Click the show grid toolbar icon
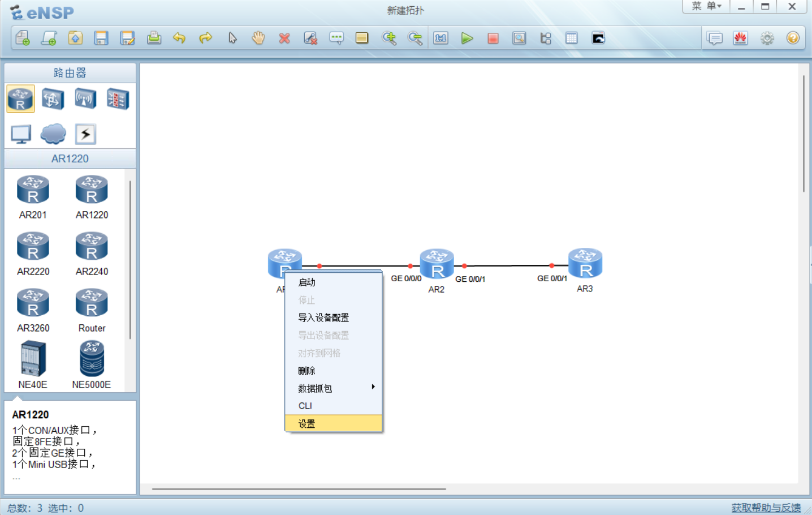The height and width of the screenshot is (515, 812). [x=572, y=38]
